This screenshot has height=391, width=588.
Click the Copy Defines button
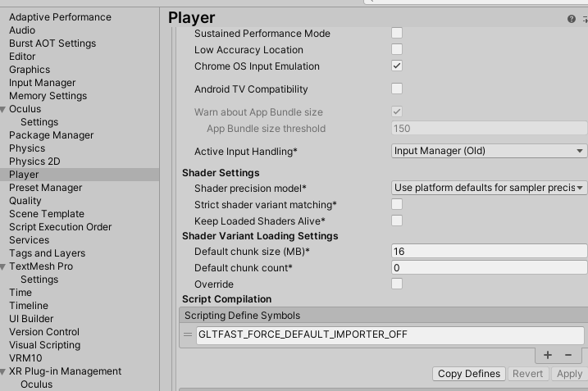click(x=469, y=374)
